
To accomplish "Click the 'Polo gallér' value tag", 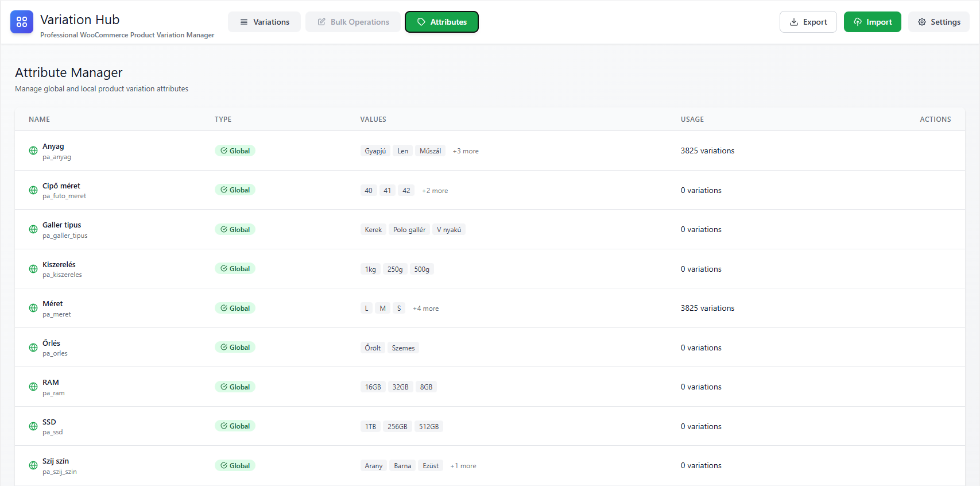I will click(x=409, y=230).
